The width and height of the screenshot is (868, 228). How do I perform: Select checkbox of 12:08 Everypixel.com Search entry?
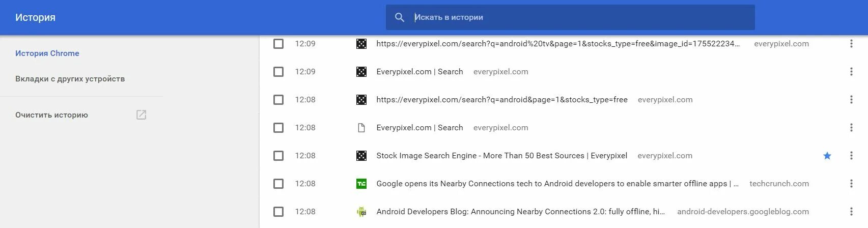(278, 128)
